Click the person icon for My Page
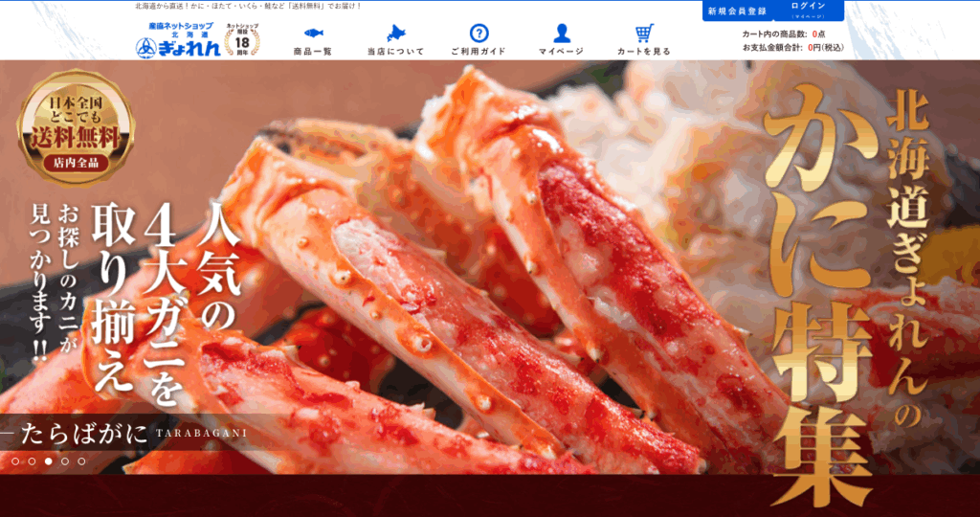This screenshot has width=980, height=517. click(561, 33)
